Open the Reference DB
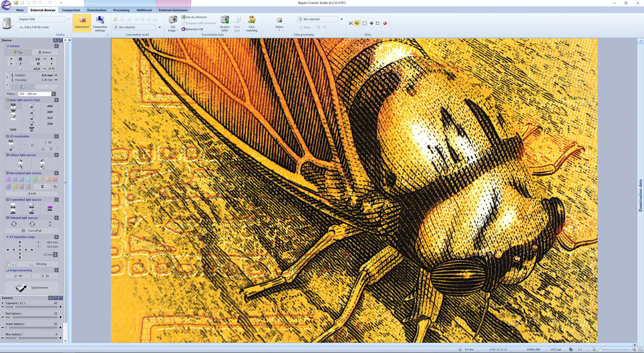 [192, 29]
